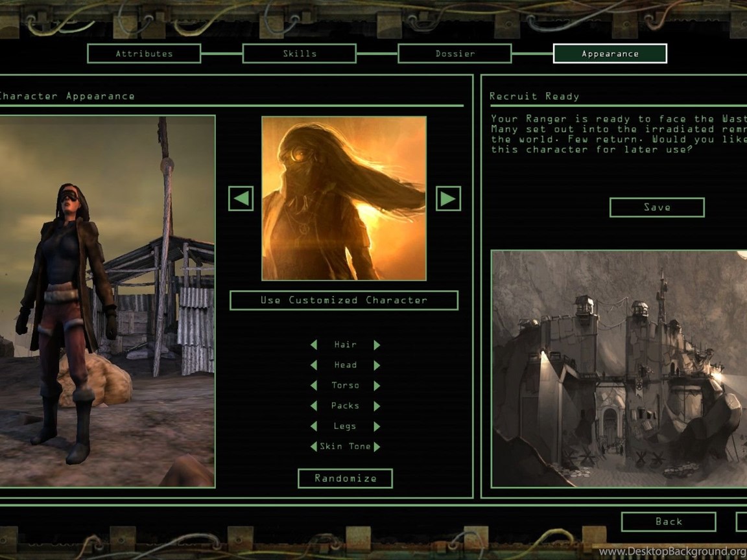Cycle to next Head option

[x=377, y=366]
